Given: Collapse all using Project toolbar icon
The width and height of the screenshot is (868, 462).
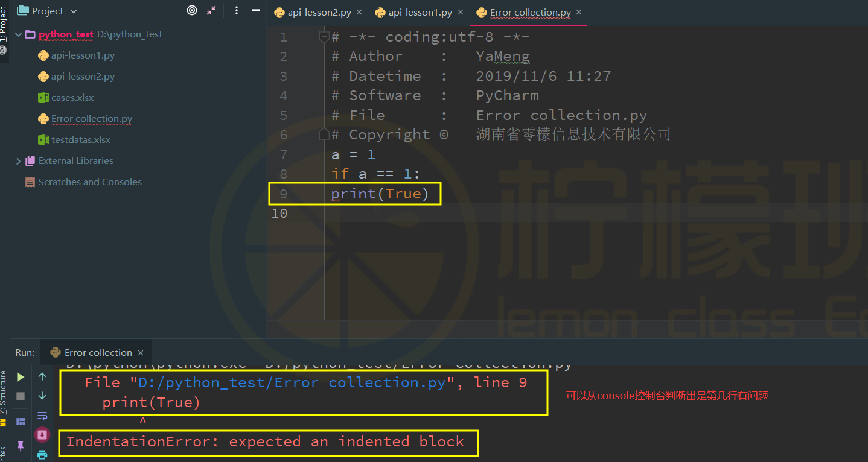Looking at the screenshot, I should 211,11.
